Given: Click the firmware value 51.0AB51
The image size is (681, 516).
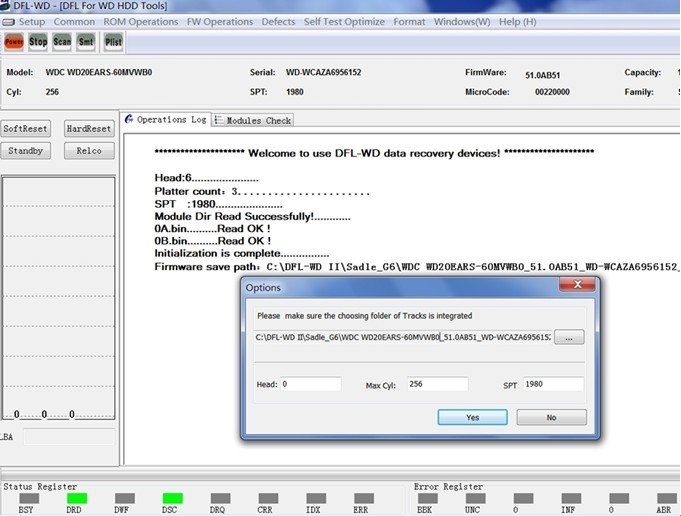Looking at the screenshot, I should tap(542, 75).
